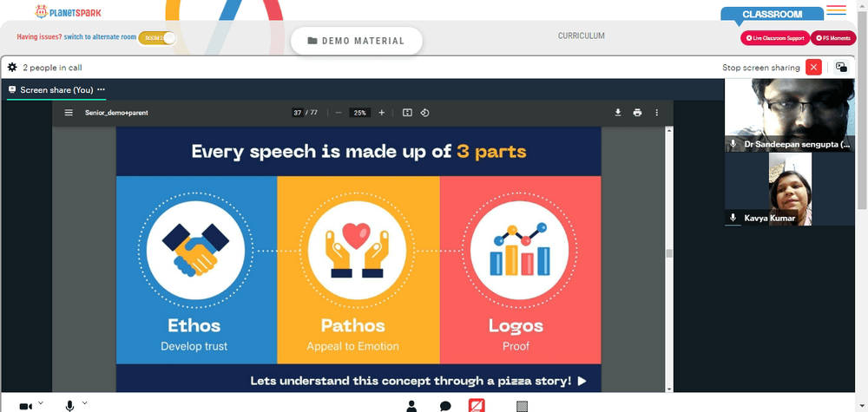The image size is (868, 412).
Task: Print the PDF document
Action: (637, 112)
